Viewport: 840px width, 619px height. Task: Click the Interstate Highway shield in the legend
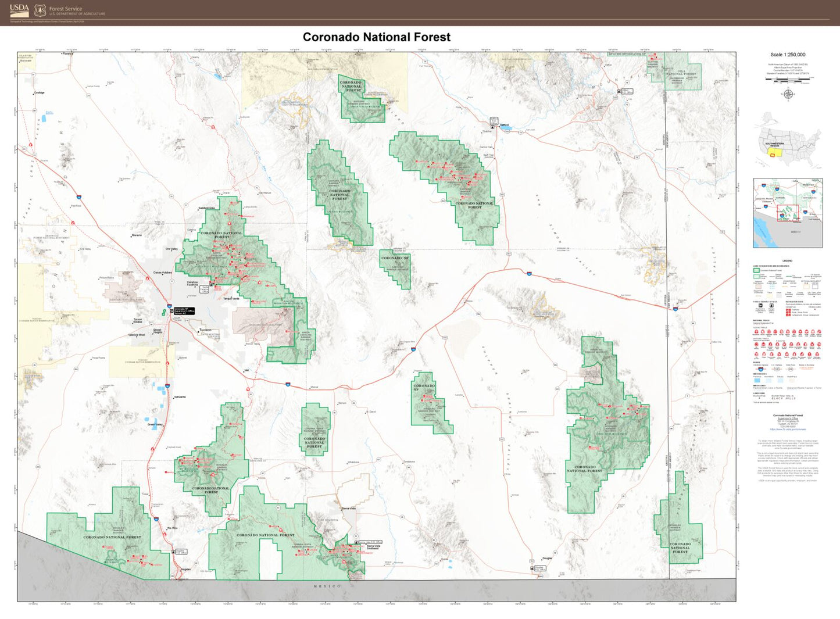[x=760, y=370]
